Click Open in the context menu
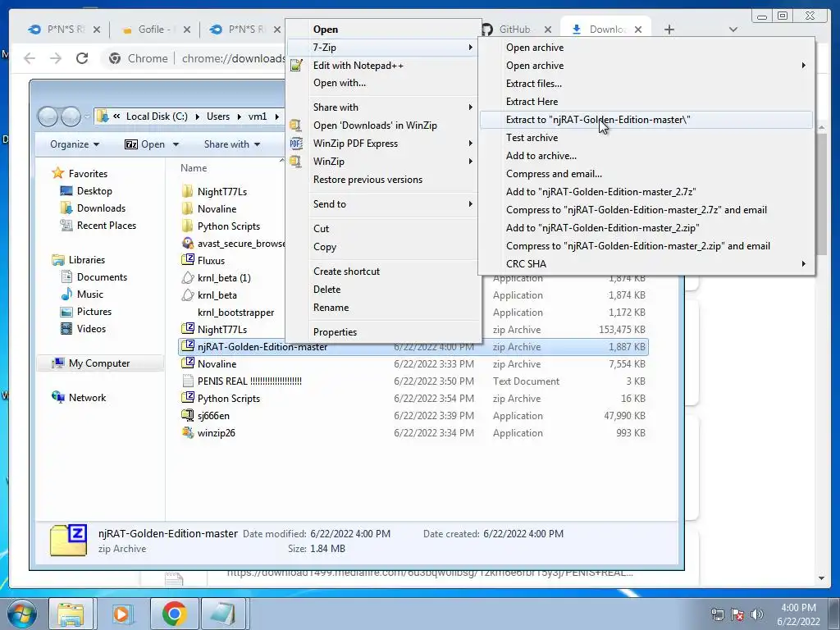Image resolution: width=840 pixels, height=630 pixels. [382, 30]
